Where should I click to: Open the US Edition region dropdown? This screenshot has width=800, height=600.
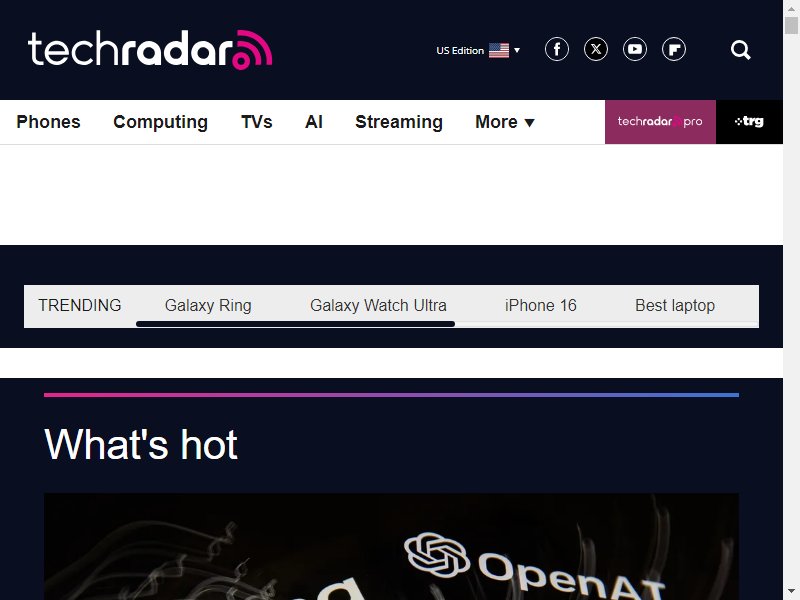478,50
